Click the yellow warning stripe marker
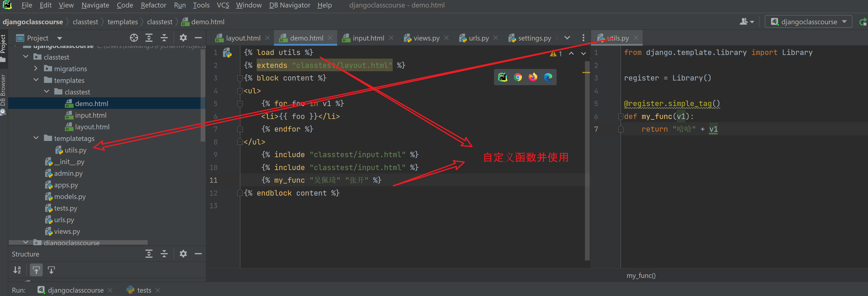This screenshot has width=868, height=296. coord(586,73)
